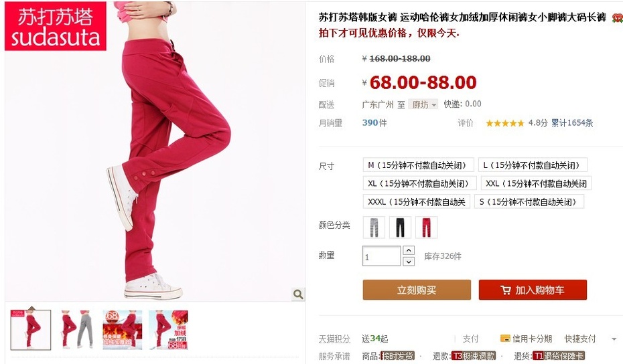The height and width of the screenshot is (364, 623).
Task: Click the shopping cart icon in red button
Action: point(505,290)
